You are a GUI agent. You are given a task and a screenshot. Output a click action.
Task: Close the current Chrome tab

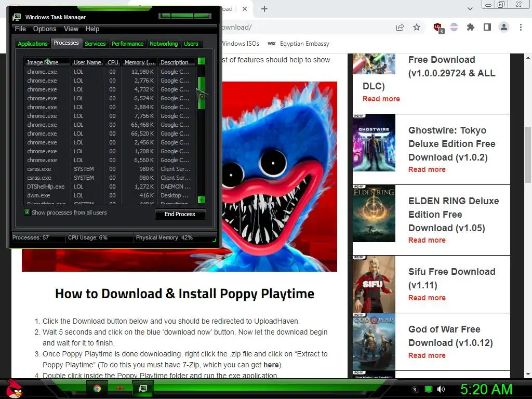(245, 9)
